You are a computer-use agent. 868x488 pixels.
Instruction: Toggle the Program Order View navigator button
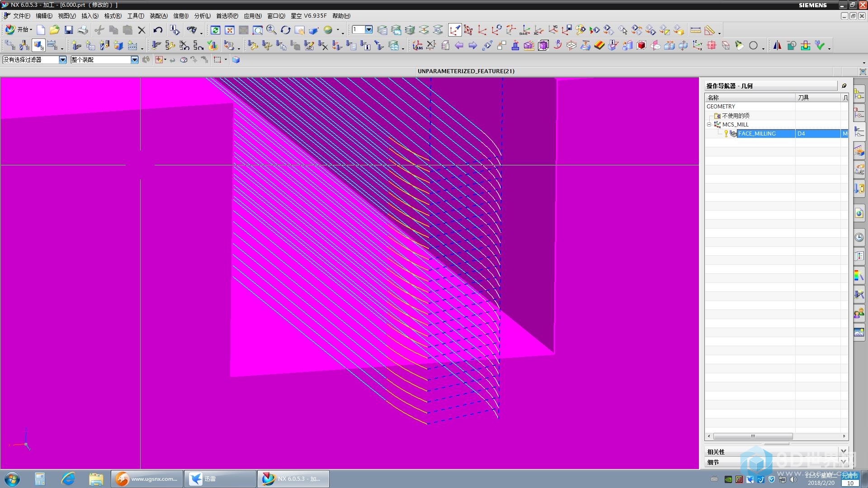pos(10,45)
